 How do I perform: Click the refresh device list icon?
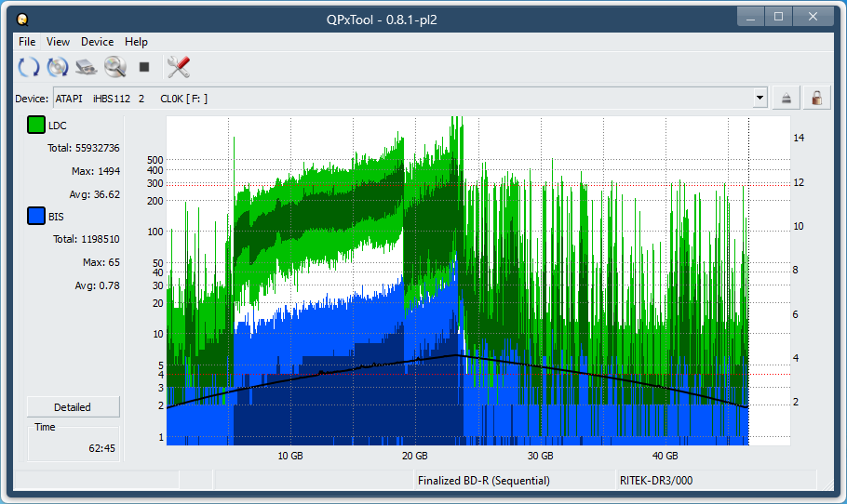(x=29, y=67)
